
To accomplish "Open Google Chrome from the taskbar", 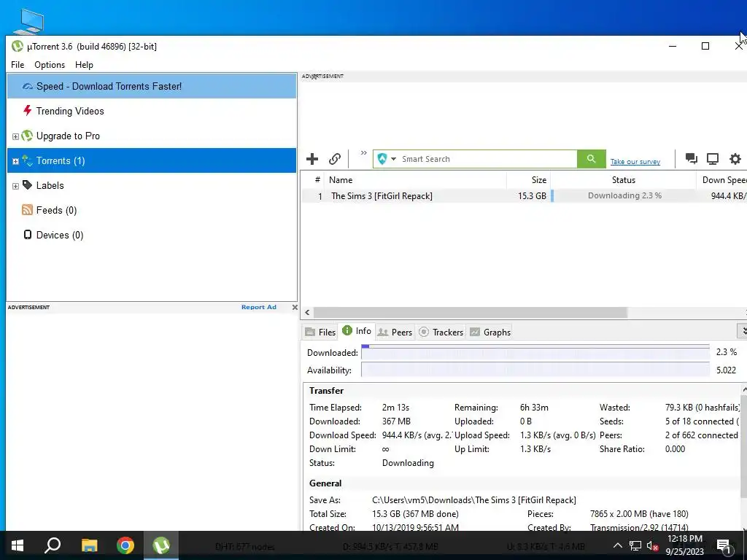I will tap(125, 545).
